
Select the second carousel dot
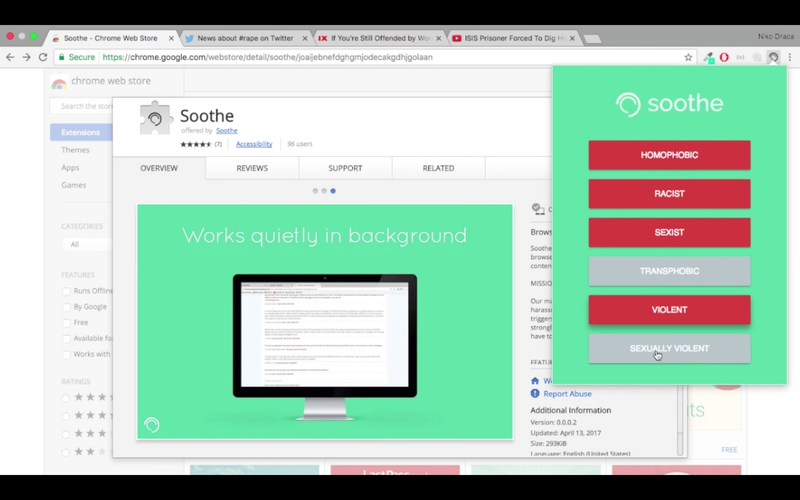[x=324, y=191]
